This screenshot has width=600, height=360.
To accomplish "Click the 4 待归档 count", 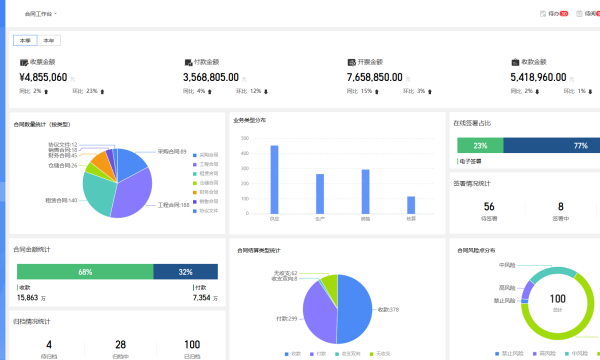I will point(49,345).
